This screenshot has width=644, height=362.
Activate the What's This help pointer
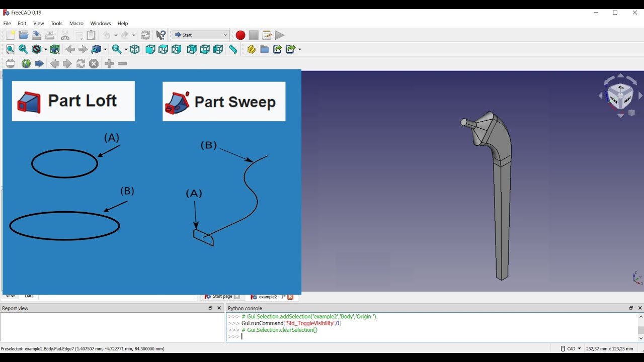click(160, 35)
